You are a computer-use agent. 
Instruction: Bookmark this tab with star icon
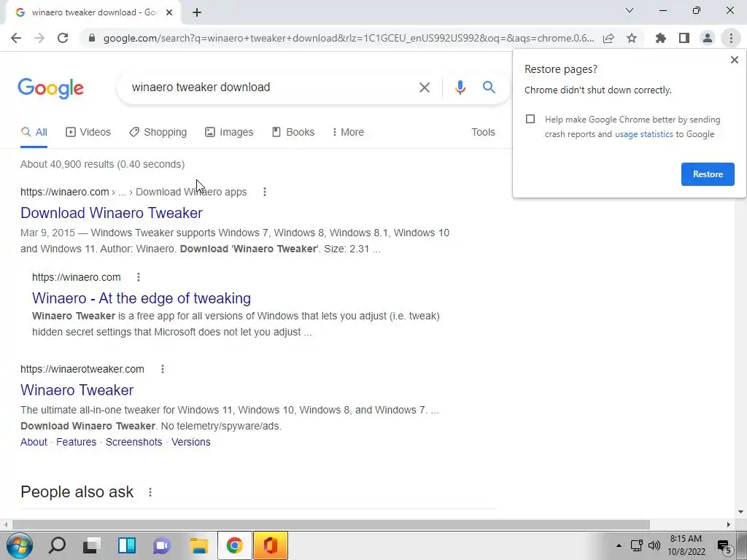click(632, 38)
